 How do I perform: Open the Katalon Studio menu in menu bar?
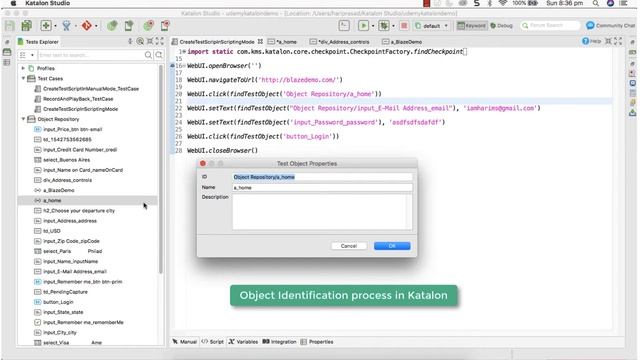pyautogui.click(x=47, y=3)
